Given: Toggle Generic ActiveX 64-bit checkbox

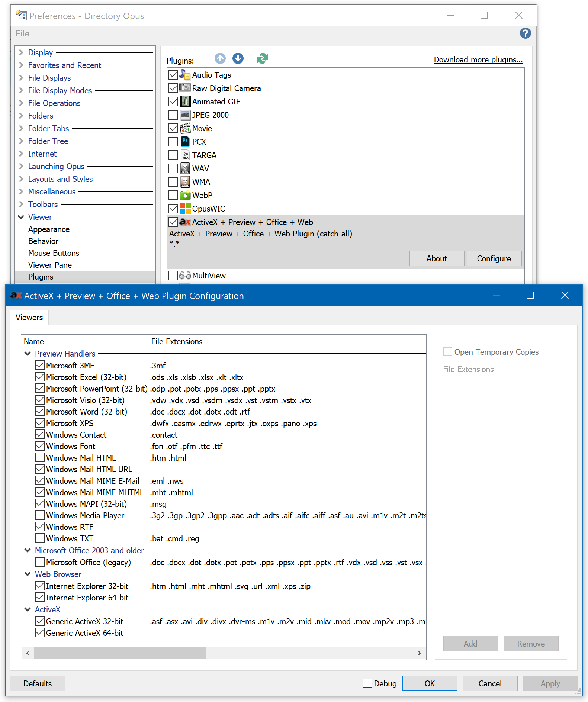Looking at the screenshot, I should 40,632.
